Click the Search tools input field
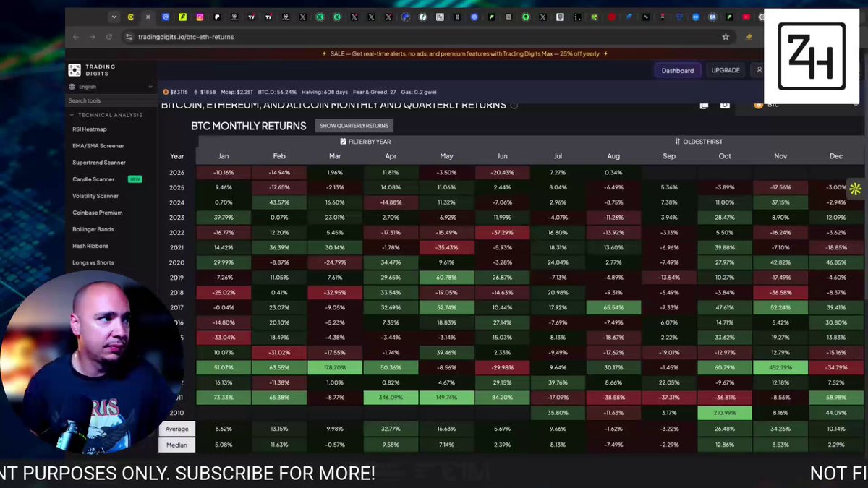This screenshot has width=868, height=488. click(x=112, y=100)
